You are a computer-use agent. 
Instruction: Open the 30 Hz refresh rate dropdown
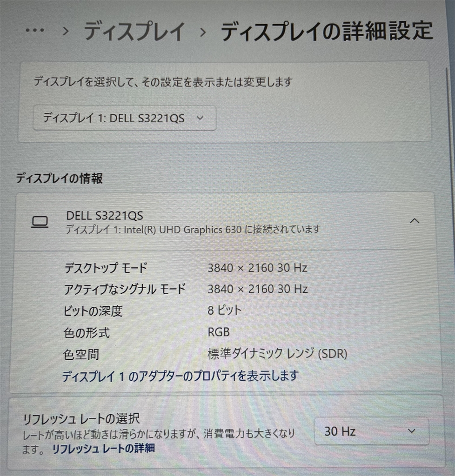point(371,431)
